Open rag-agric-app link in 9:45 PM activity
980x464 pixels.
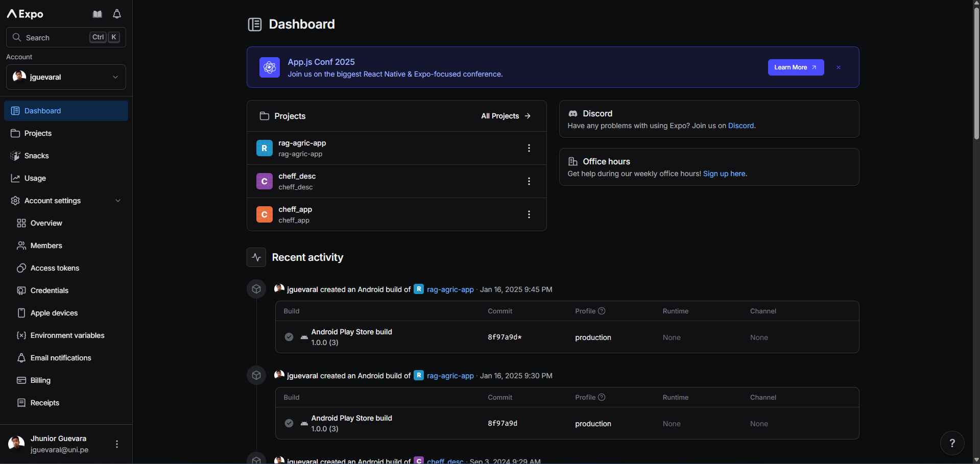450,289
